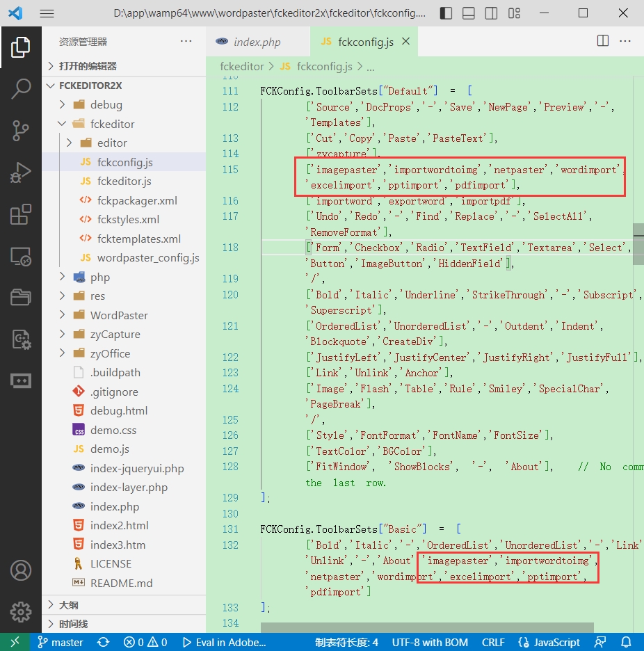Open the Source Control view
Screen dimensions: 644x651
pos(21,130)
